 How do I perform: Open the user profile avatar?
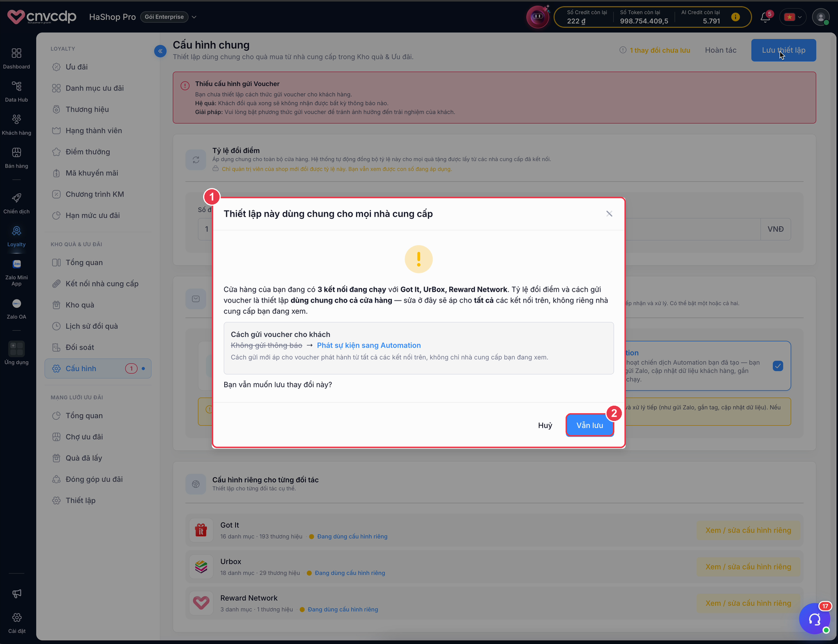pos(821,17)
